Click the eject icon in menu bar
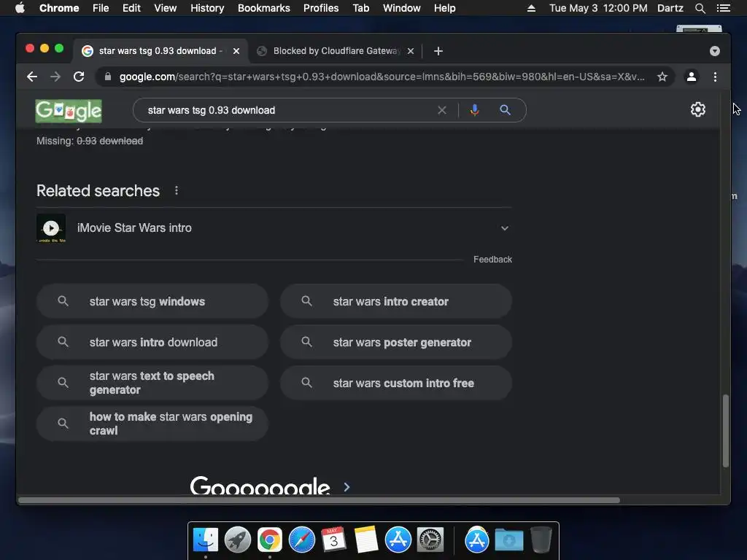747x560 pixels. (531, 8)
